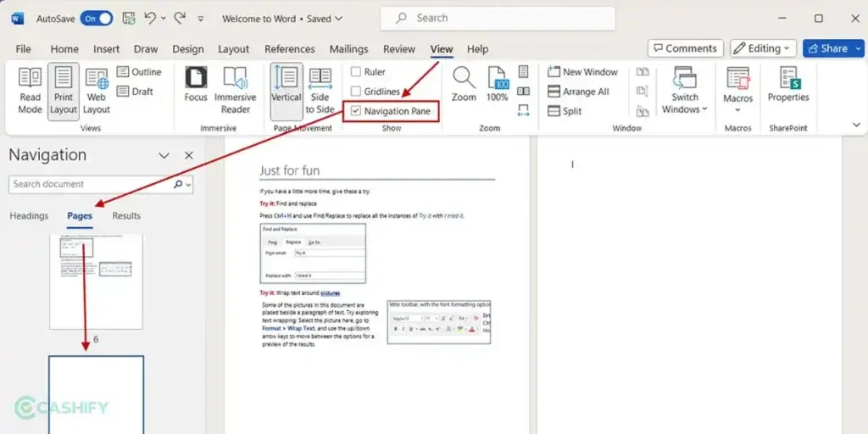Enable Focus mode

(196, 86)
